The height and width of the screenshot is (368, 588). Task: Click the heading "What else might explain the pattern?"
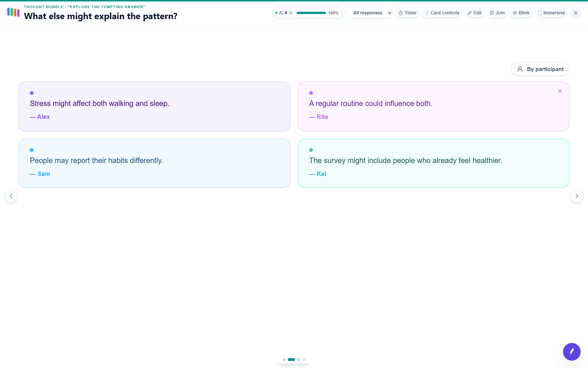coord(101,16)
